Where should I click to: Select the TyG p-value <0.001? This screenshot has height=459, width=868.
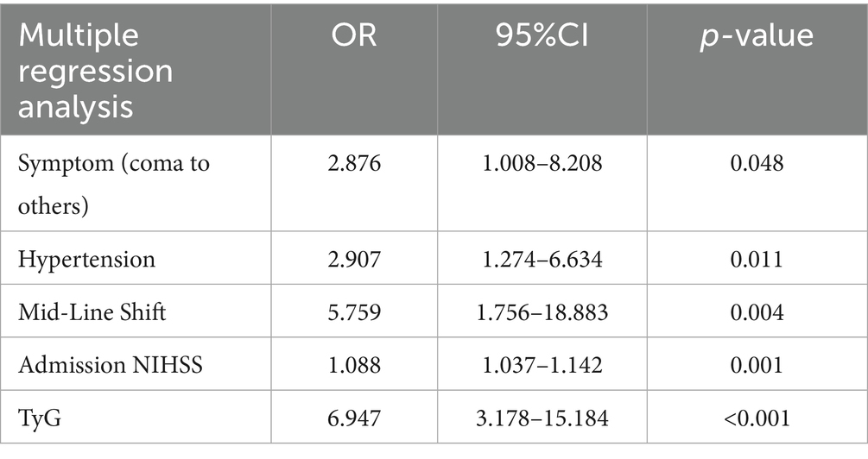(x=756, y=418)
